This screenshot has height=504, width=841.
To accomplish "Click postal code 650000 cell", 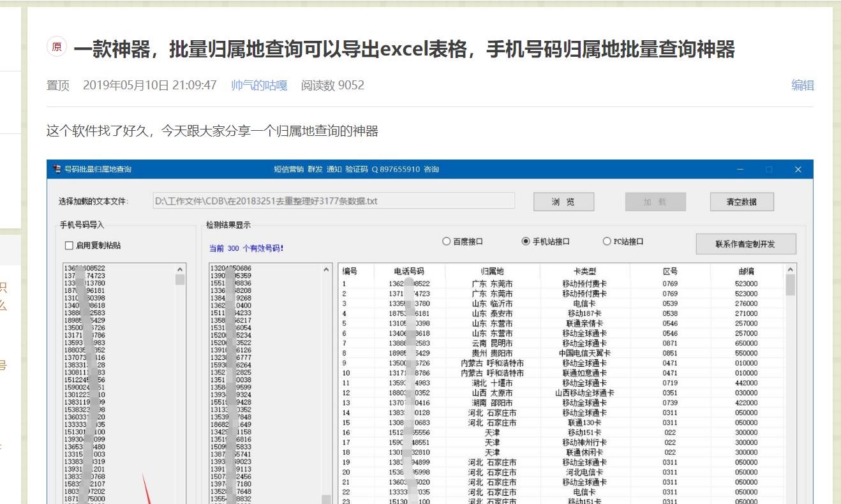I will [x=746, y=343].
